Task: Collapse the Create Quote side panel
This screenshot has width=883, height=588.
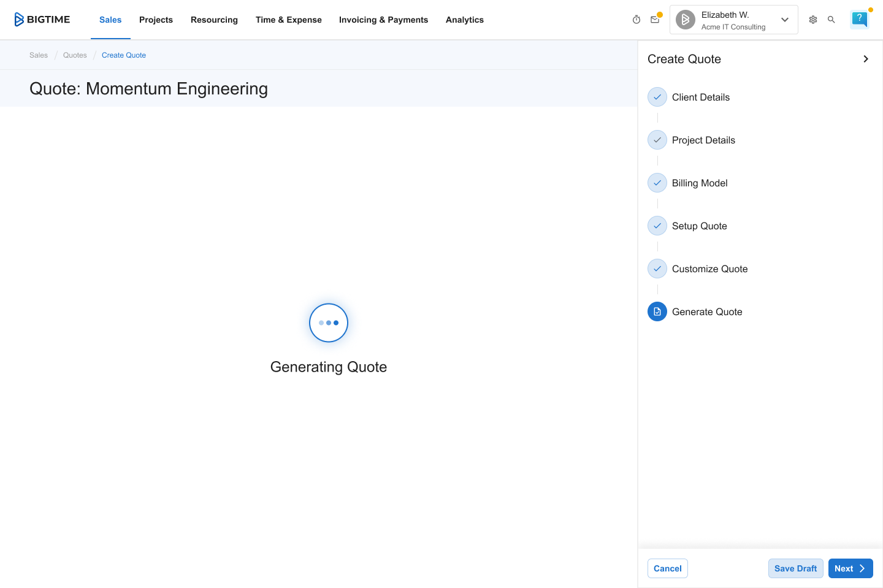Action: point(865,59)
